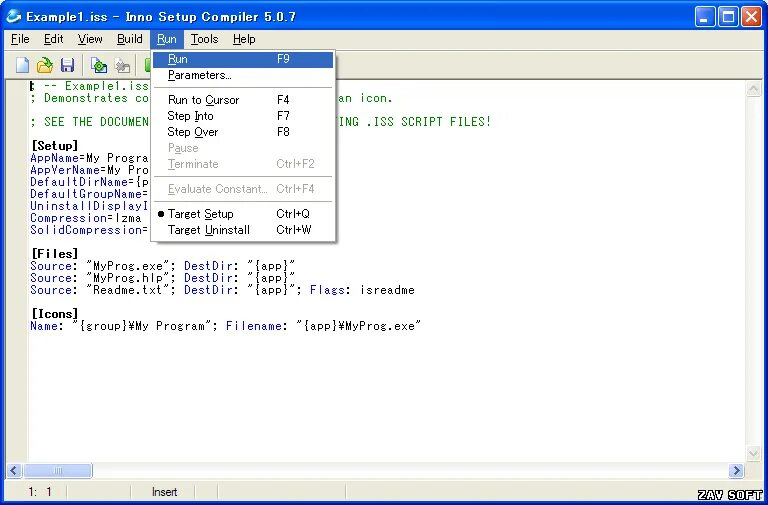Click the New file toolbar icon
The width and height of the screenshot is (768, 505).
tap(23, 65)
